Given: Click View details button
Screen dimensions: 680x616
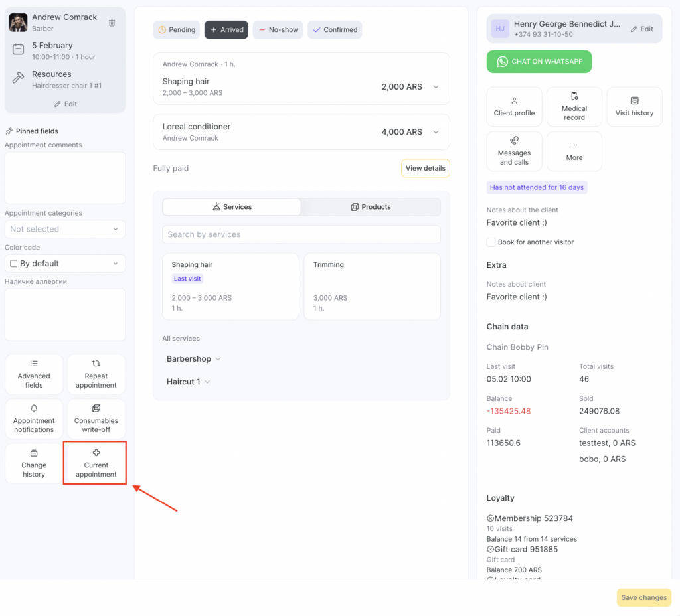Looking at the screenshot, I should [x=425, y=169].
